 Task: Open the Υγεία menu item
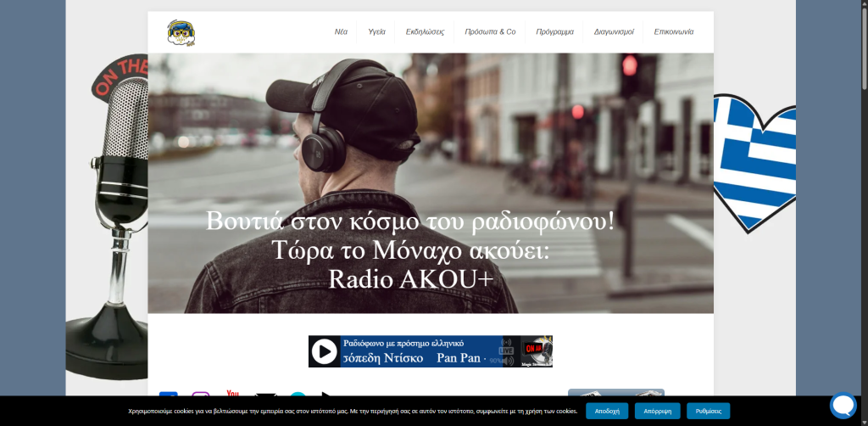[376, 32]
